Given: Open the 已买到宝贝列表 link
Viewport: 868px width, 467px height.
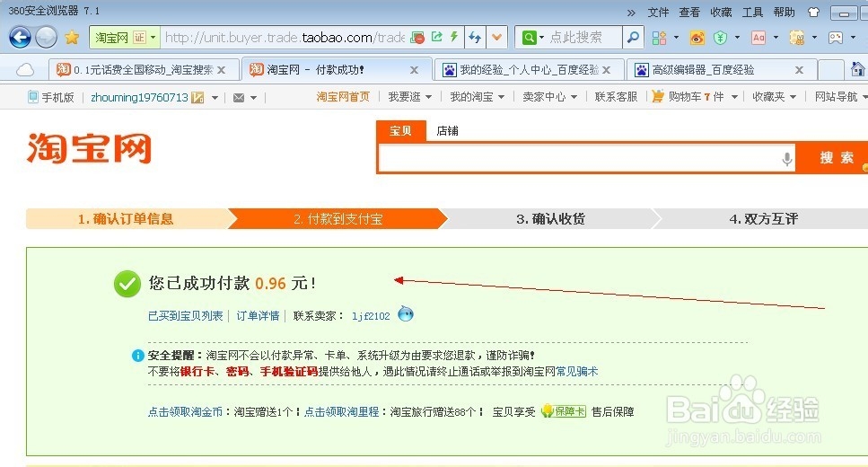Looking at the screenshot, I should click(x=186, y=316).
